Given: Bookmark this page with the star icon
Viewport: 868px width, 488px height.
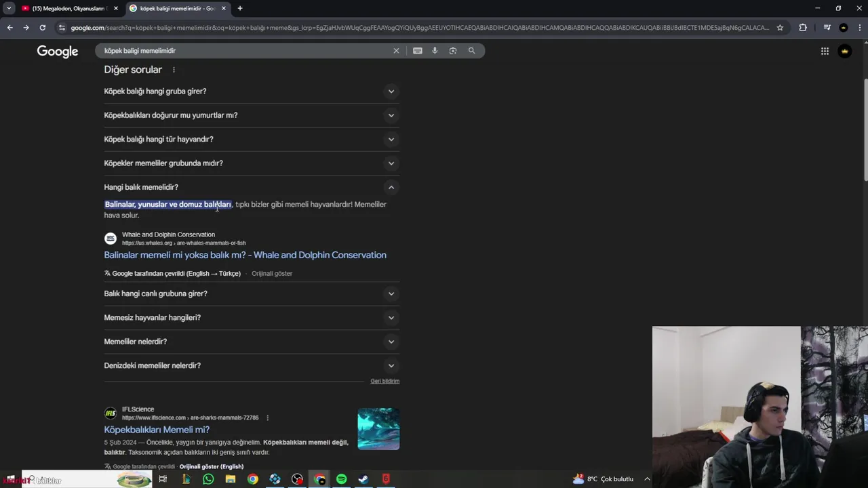Looking at the screenshot, I should click(780, 28).
